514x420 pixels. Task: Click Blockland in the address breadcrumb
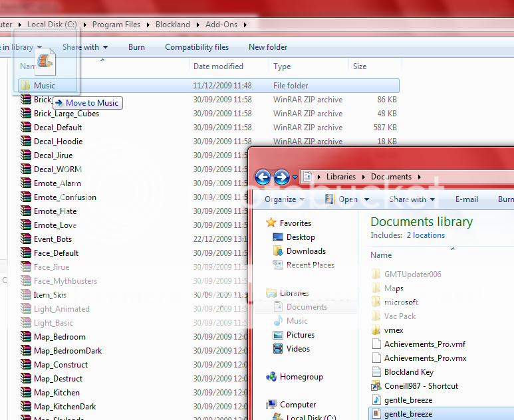173,25
